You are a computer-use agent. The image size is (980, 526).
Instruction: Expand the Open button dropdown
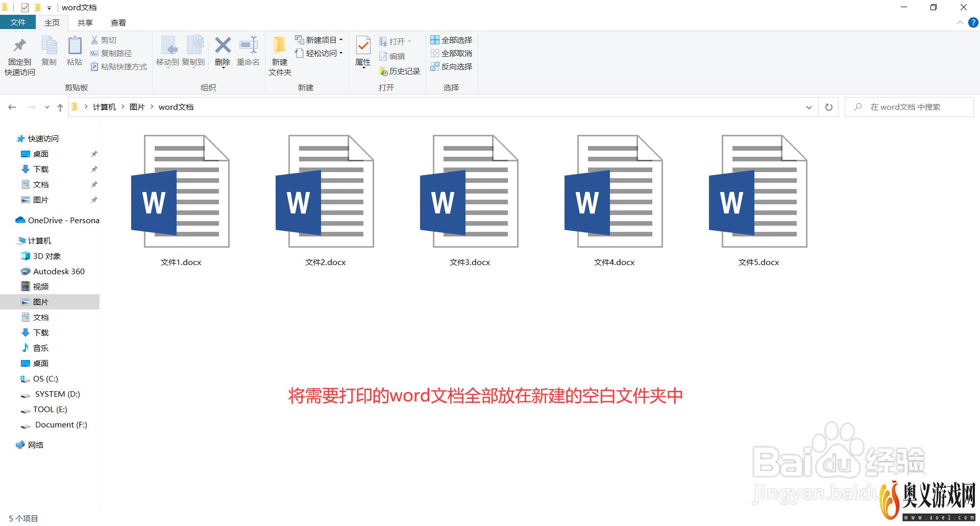pyautogui.click(x=409, y=41)
